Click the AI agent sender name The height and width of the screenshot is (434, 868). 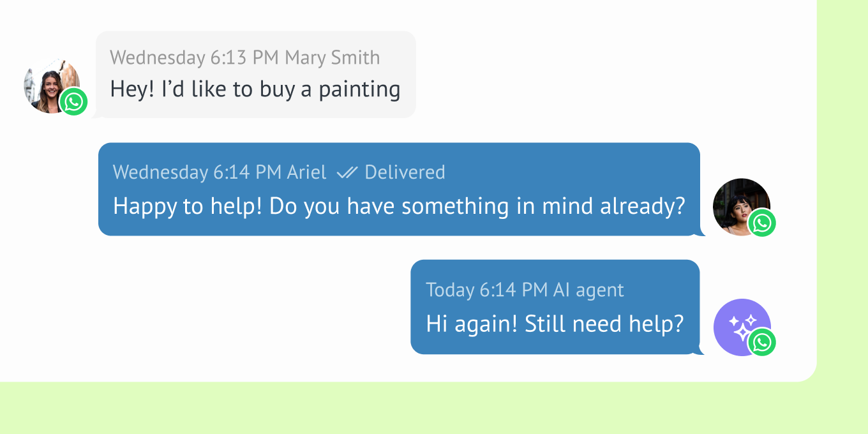(588, 290)
